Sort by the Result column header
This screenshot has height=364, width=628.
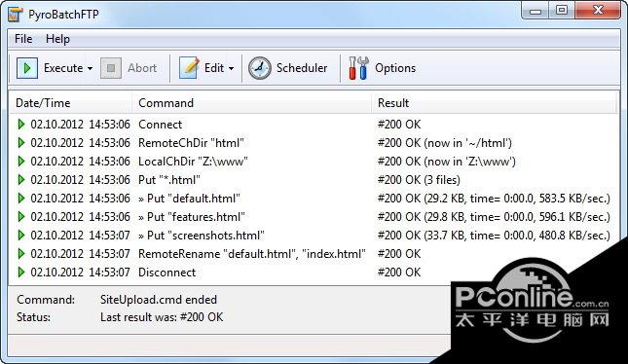[x=494, y=103]
